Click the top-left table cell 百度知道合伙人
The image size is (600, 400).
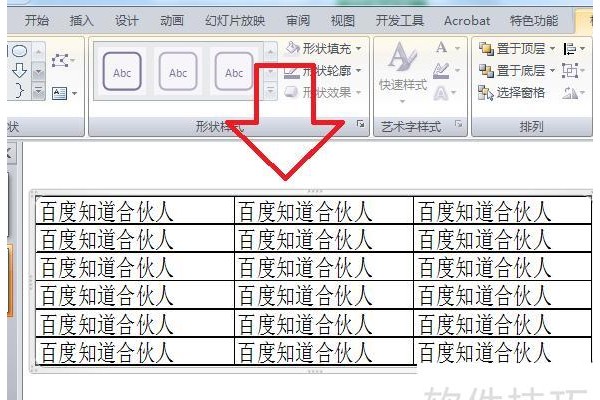tap(135, 211)
